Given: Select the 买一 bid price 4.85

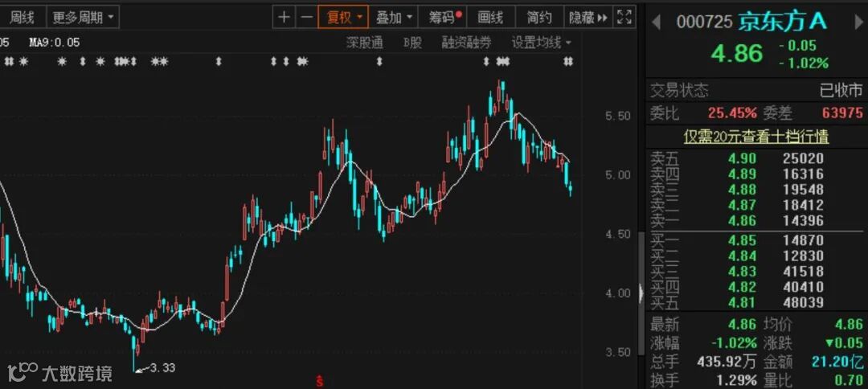Looking at the screenshot, I should tap(742, 240).
